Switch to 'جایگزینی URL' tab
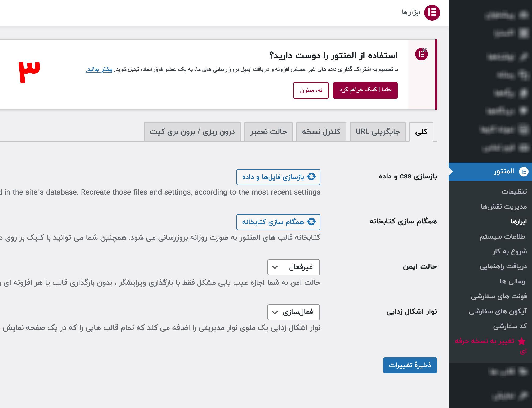532x408 pixels. (x=378, y=132)
